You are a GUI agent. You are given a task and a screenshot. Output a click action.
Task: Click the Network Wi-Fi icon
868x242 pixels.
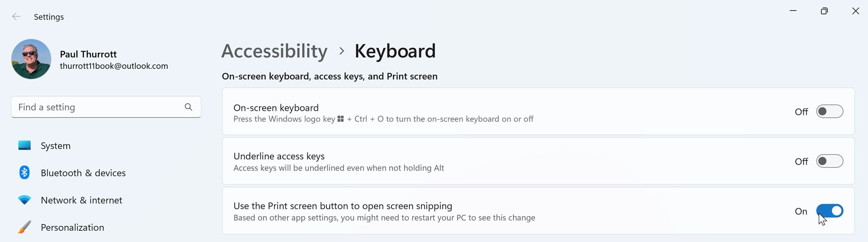pos(24,200)
